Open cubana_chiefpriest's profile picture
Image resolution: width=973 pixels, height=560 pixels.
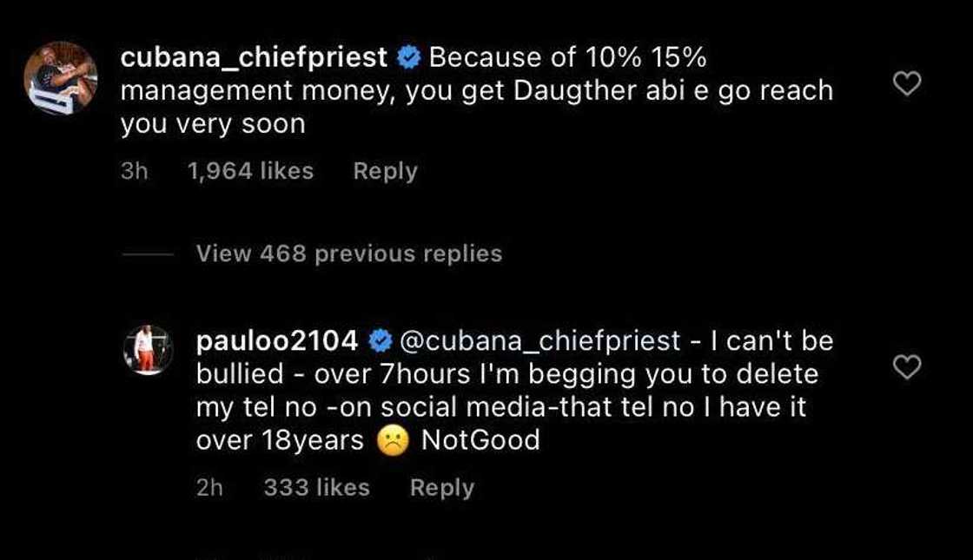pos(60,78)
